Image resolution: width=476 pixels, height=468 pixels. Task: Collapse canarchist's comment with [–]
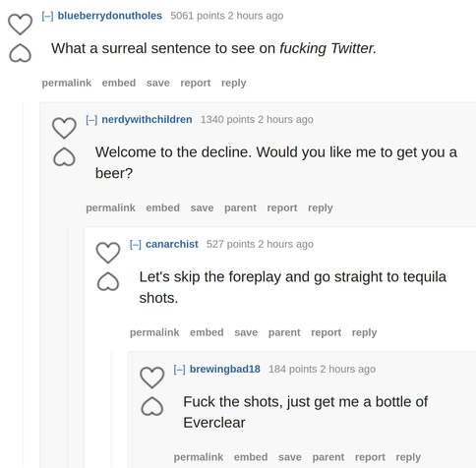(136, 244)
